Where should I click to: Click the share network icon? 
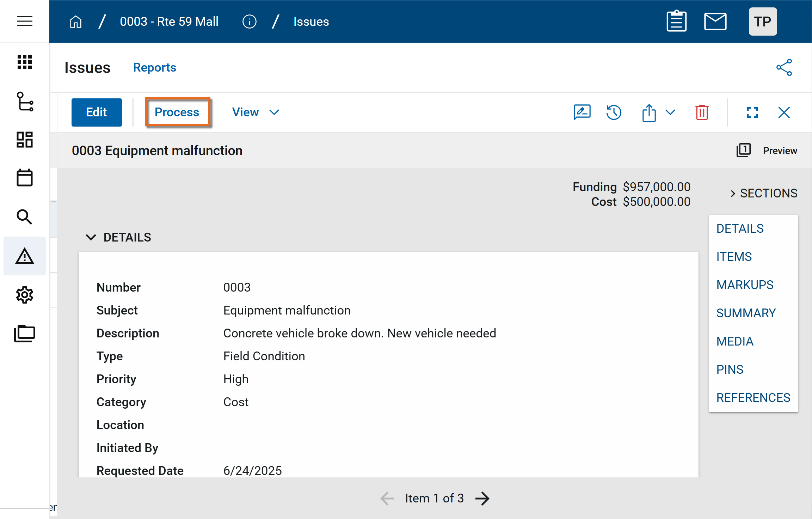click(784, 67)
